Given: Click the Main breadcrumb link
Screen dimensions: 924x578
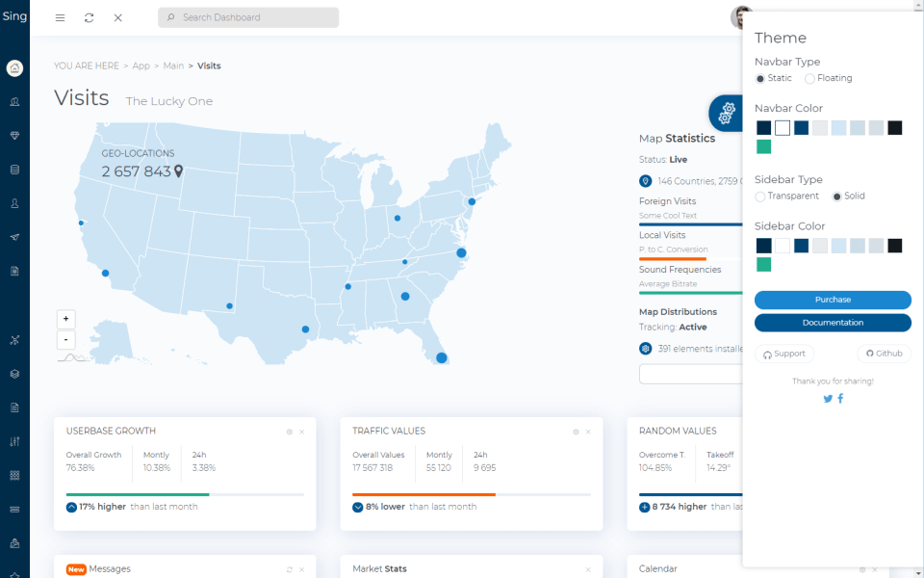Looking at the screenshot, I should (173, 66).
